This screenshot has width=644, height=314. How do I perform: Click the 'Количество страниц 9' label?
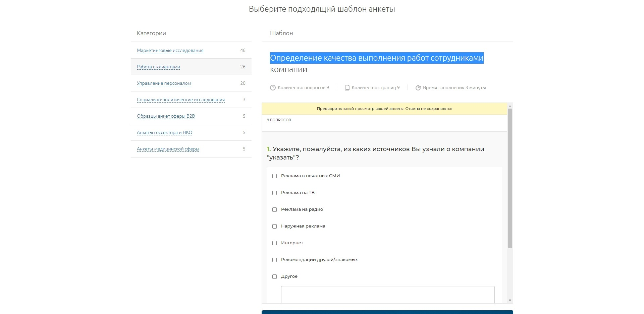pos(376,88)
